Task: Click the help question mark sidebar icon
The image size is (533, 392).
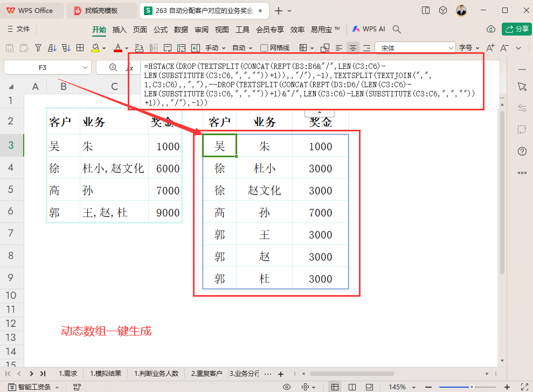Action: point(522,151)
